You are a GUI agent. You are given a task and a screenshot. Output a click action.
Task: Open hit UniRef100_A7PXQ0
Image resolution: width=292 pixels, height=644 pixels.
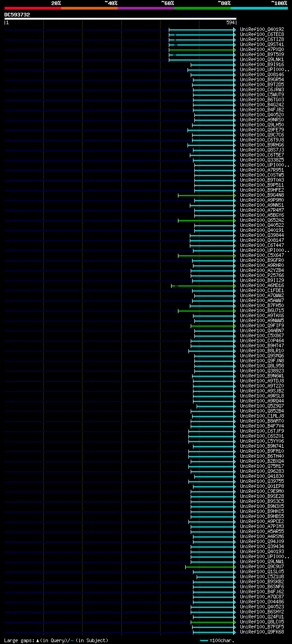(x=262, y=49)
